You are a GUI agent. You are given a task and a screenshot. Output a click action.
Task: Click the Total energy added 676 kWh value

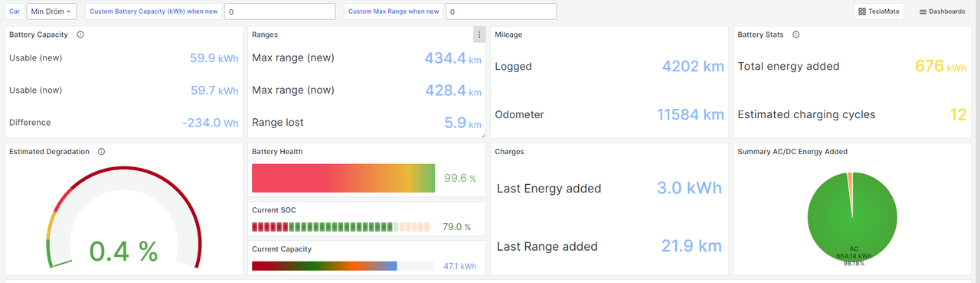941,66
